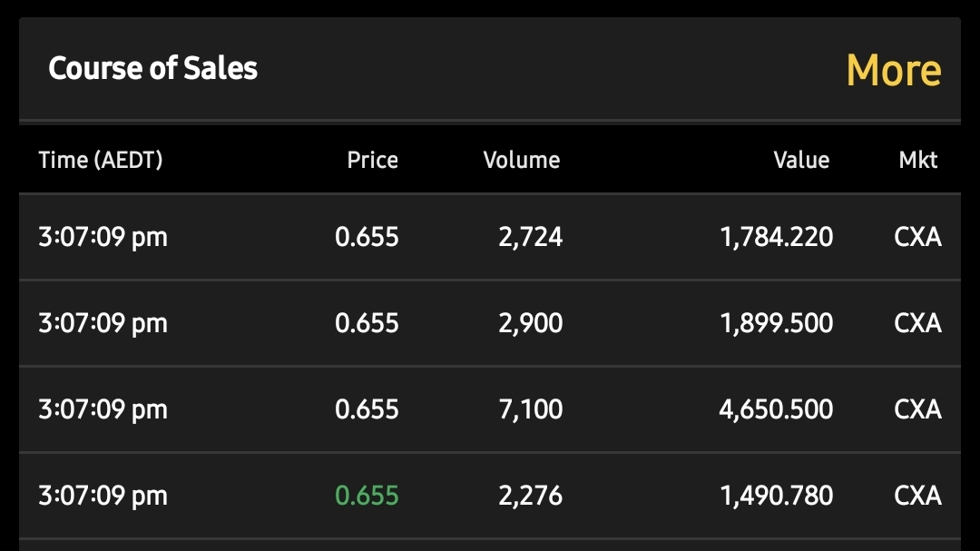The width and height of the screenshot is (980, 551).
Task: Click the 1,490.780 value cell
Action: tap(776, 496)
